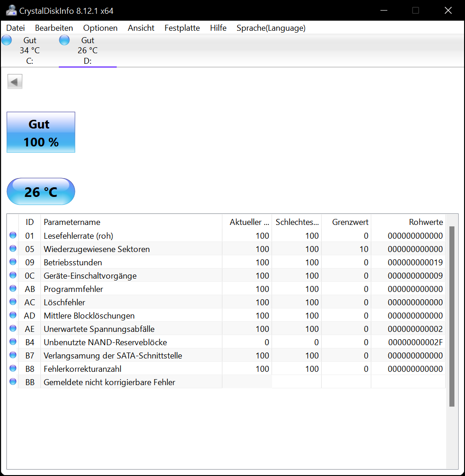
Task: Click the Gut 100 % health status button
Action: coord(41,132)
